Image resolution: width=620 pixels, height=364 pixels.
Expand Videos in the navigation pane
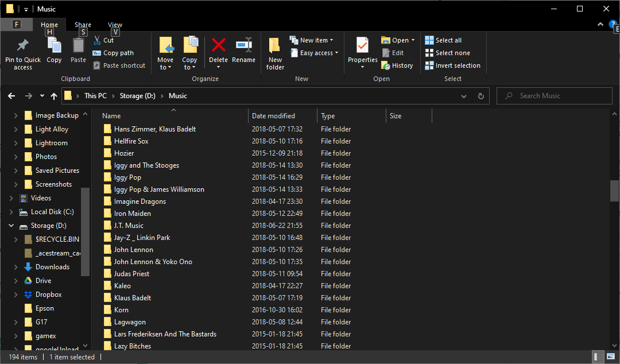coord(11,198)
